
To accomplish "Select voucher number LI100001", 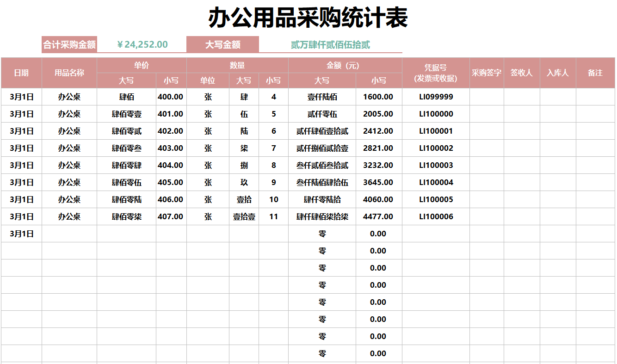I will [436, 131].
